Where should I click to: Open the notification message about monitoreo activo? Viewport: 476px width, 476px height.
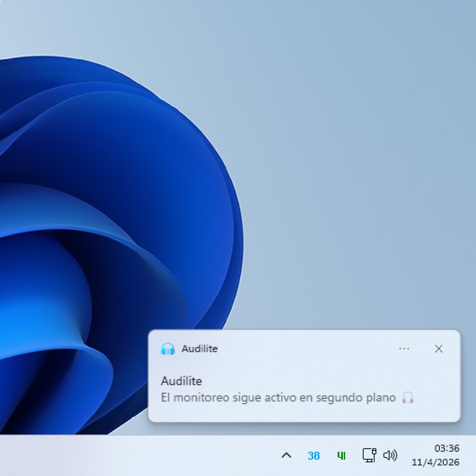(287, 398)
